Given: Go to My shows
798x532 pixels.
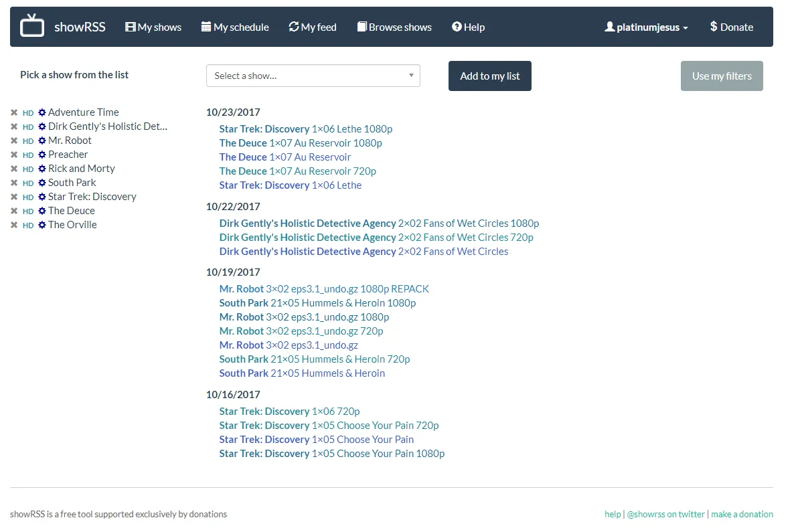Looking at the screenshot, I should (153, 27).
